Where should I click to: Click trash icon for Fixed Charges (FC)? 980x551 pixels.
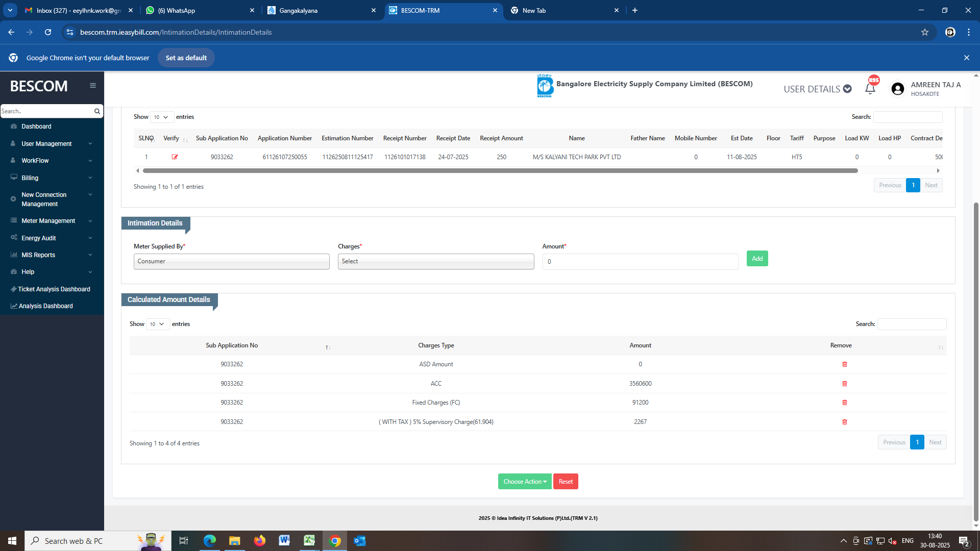(844, 403)
